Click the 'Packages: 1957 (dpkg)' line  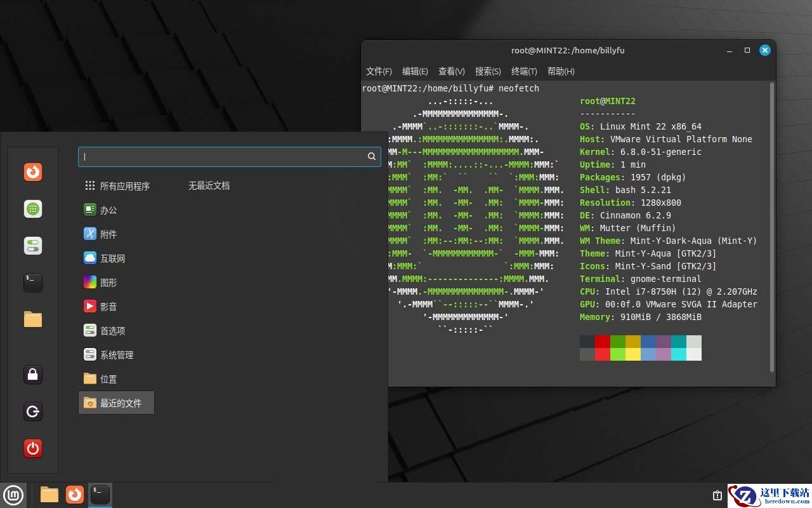coord(633,177)
